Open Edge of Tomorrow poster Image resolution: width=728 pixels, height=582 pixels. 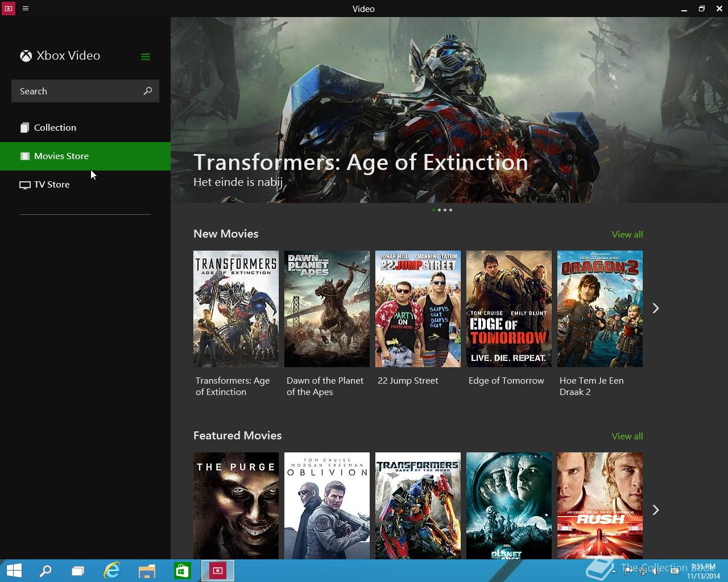[x=509, y=309]
